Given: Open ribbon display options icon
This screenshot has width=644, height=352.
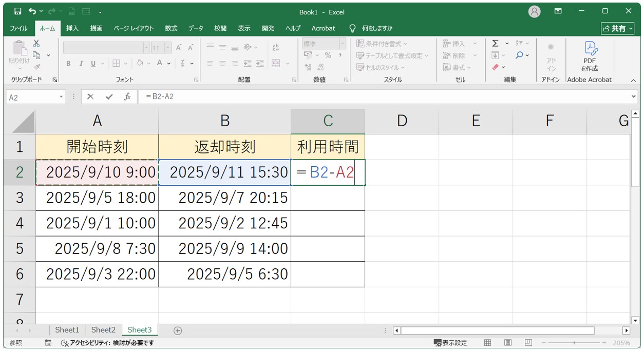Looking at the screenshot, I should [558, 11].
